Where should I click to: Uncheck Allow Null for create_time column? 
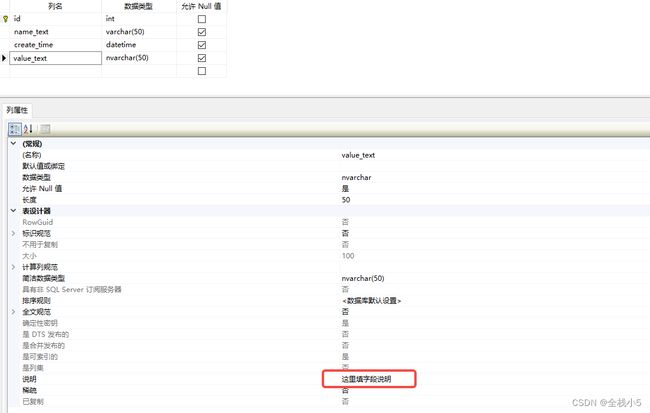coord(202,45)
